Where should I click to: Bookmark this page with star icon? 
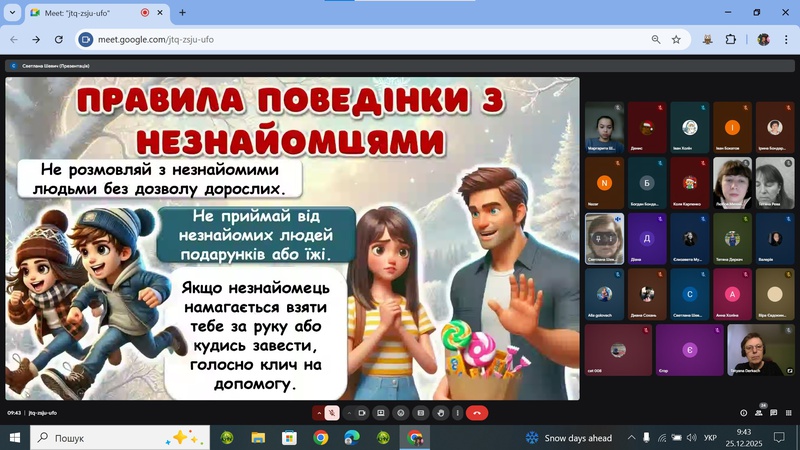click(x=677, y=40)
